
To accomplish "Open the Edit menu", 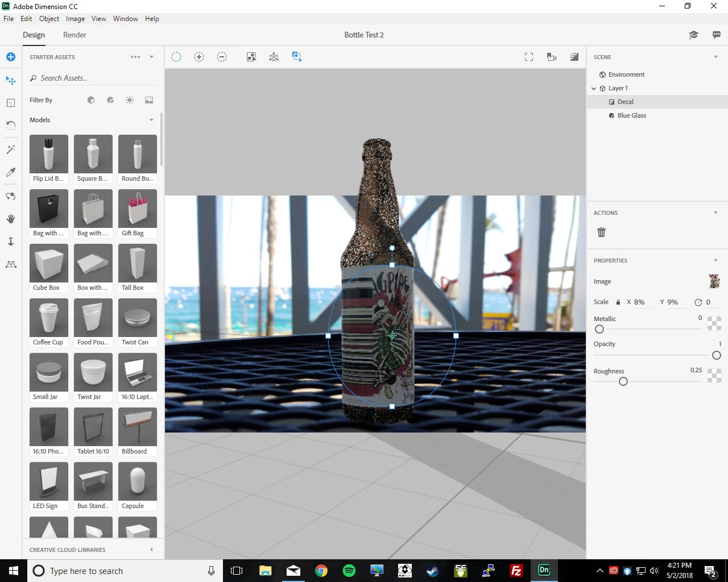I will click(x=26, y=19).
